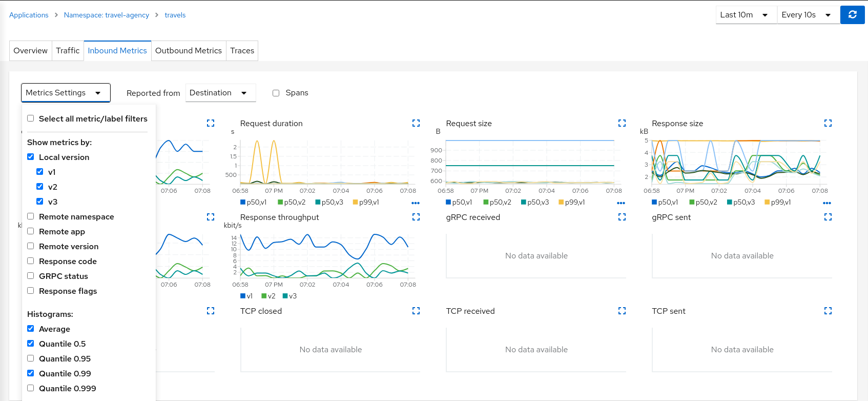Expand the TCP sent chart

[828, 311]
